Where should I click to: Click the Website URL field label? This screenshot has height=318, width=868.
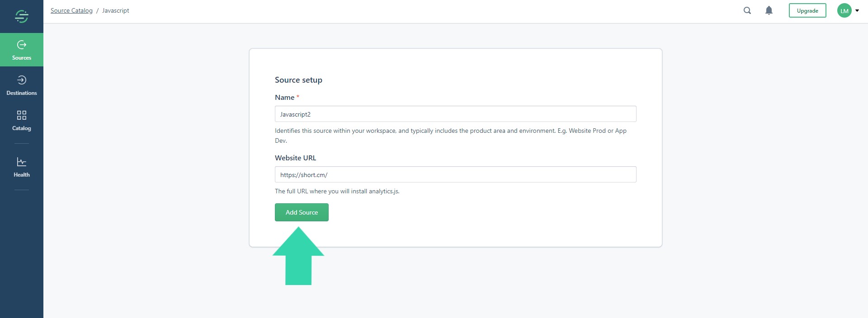(296, 158)
